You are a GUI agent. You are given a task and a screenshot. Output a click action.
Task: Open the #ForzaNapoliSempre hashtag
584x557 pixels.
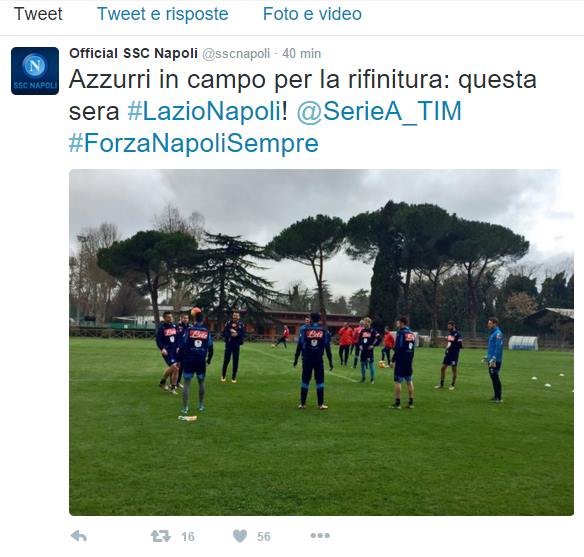[x=194, y=144]
